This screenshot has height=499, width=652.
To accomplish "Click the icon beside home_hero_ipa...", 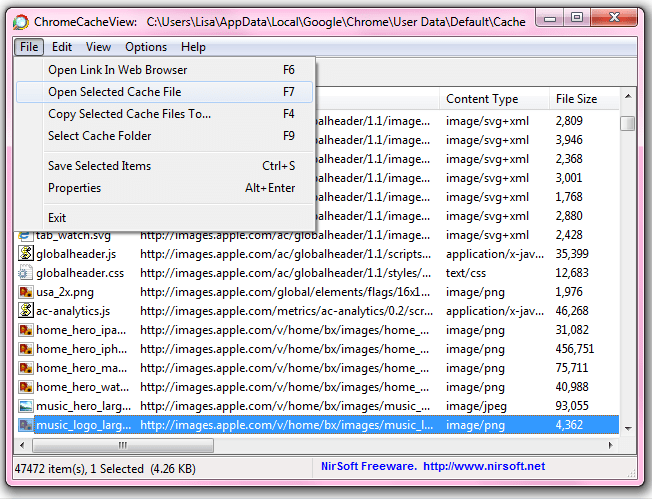I will (x=25, y=330).
